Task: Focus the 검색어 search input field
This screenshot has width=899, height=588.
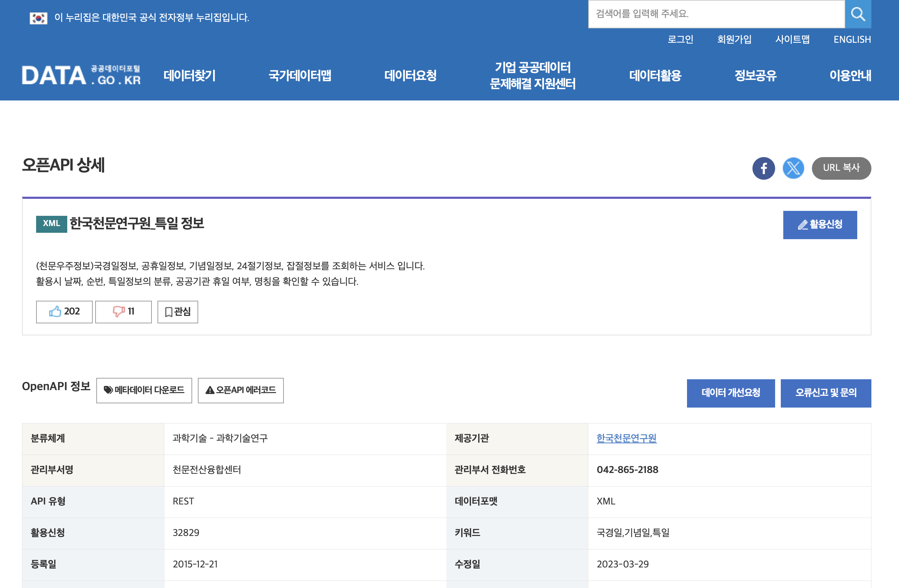Action: pos(716,14)
